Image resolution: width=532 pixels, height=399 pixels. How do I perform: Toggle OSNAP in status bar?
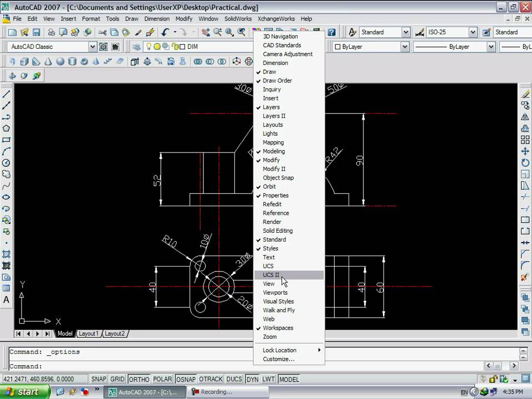[186, 379]
